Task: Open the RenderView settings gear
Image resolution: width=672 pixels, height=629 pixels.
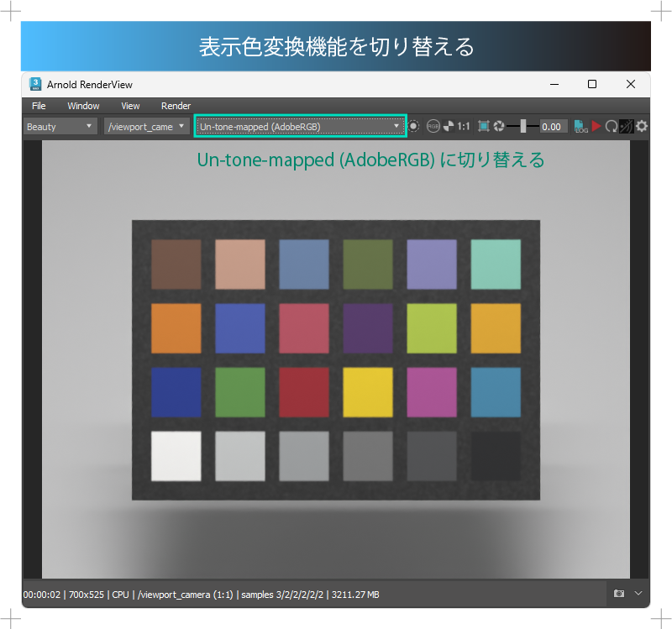Action: pyautogui.click(x=643, y=126)
